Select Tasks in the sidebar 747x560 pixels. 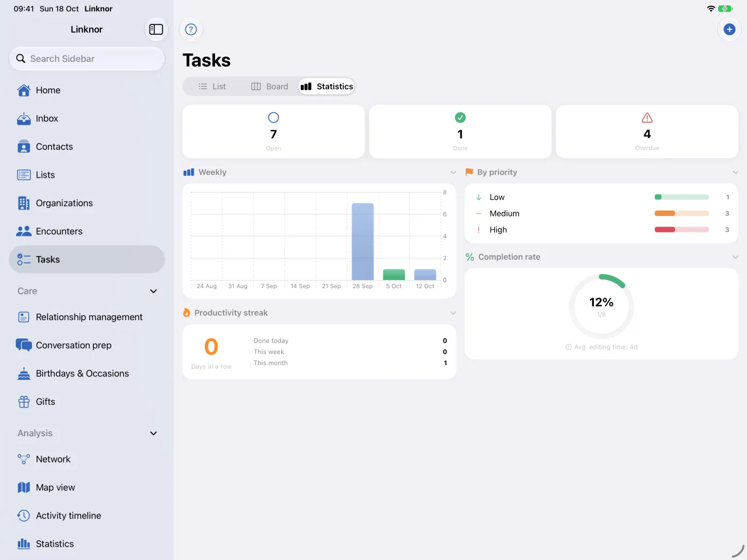[87, 260]
